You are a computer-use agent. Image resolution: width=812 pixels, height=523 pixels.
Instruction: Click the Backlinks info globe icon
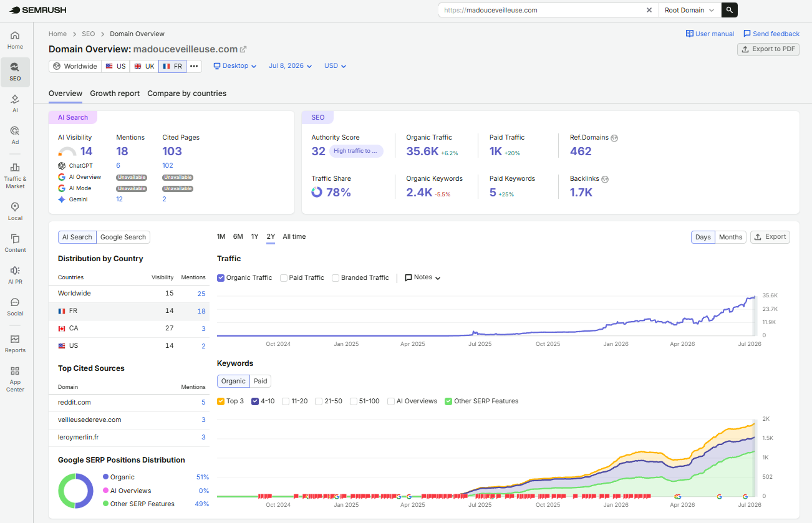605,179
